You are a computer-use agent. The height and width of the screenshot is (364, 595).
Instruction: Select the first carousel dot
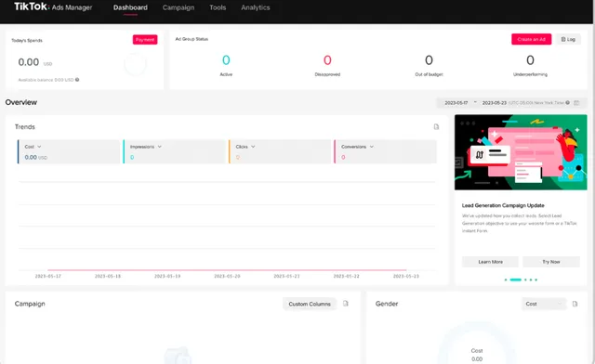click(x=506, y=279)
